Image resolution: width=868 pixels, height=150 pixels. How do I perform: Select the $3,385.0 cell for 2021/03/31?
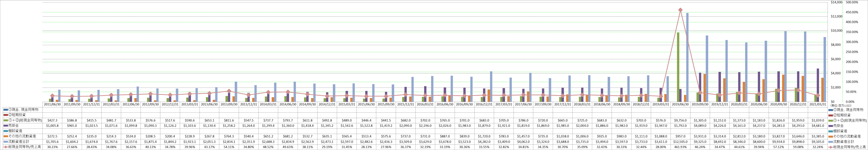click(x=818, y=137)
